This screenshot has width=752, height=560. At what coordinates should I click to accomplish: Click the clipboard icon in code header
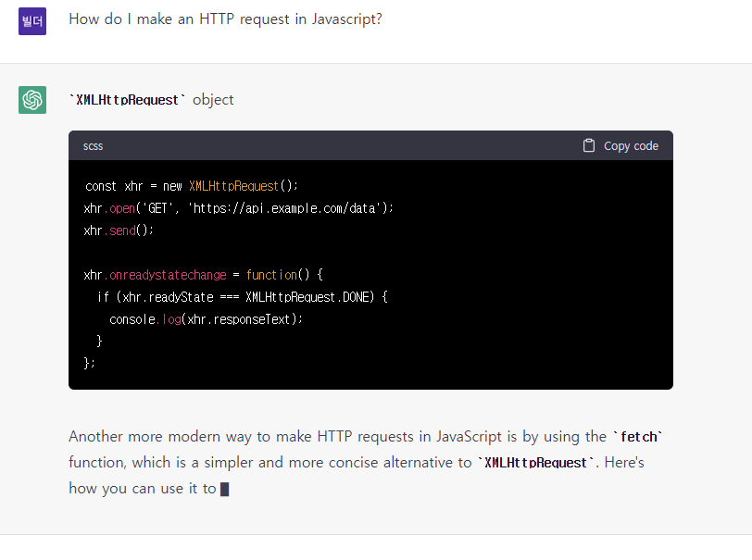click(588, 145)
